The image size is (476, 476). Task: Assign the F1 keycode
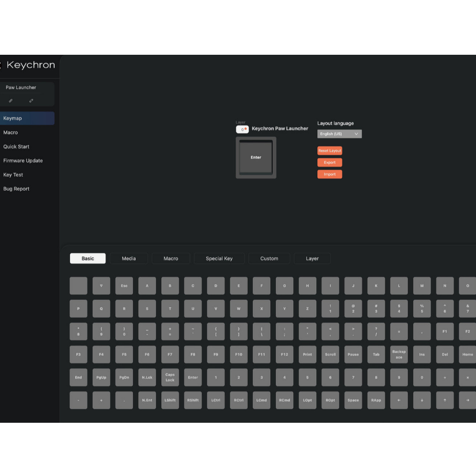pyautogui.click(x=445, y=332)
